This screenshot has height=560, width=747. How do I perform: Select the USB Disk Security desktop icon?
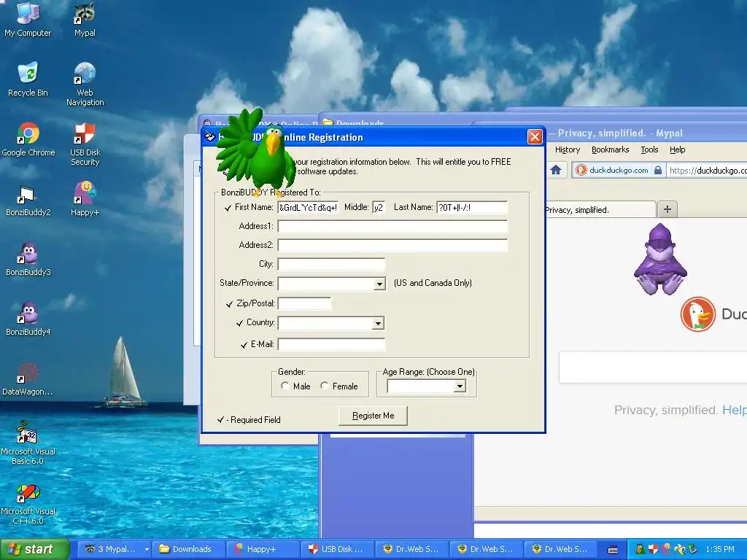click(x=85, y=144)
